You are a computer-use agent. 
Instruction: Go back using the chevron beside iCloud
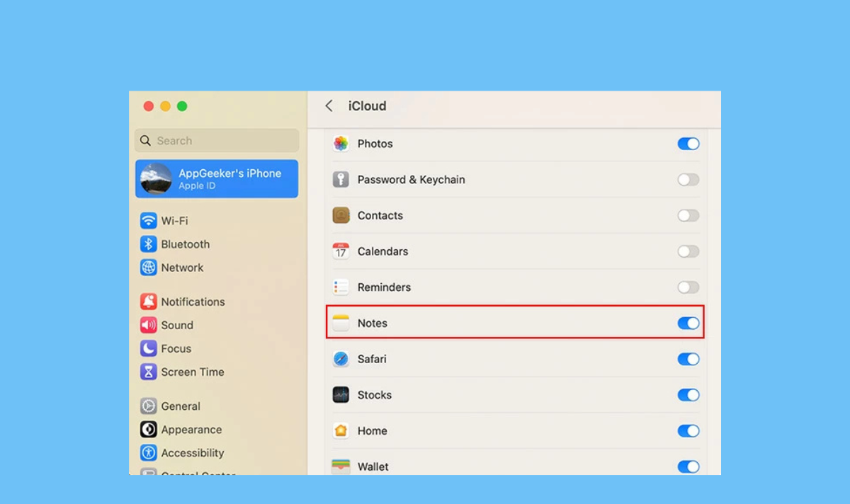click(329, 106)
